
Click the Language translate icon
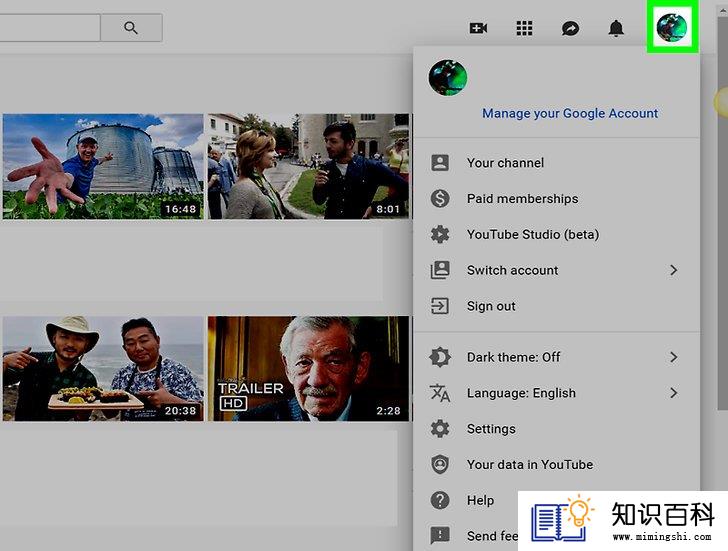click(x=440, y=393)
